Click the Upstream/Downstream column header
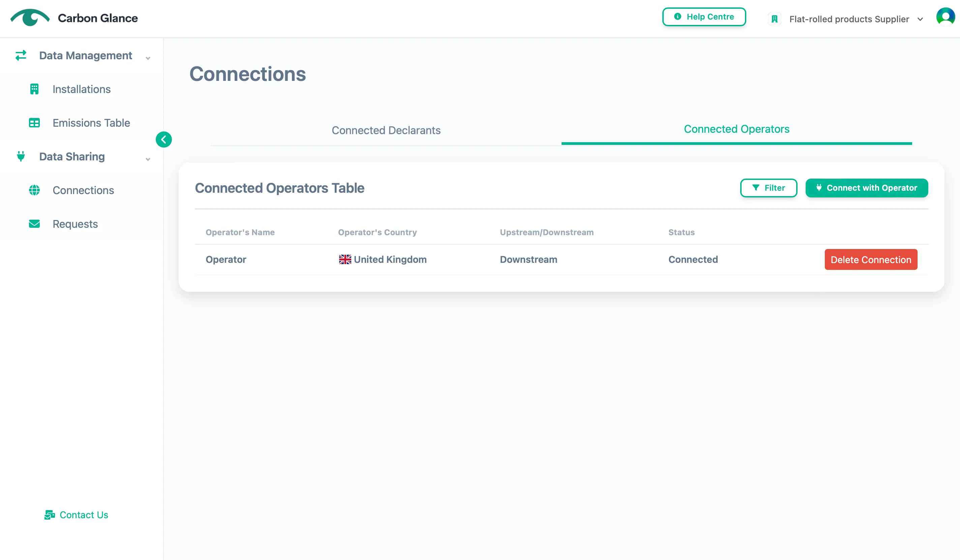 tap(547, 232)
